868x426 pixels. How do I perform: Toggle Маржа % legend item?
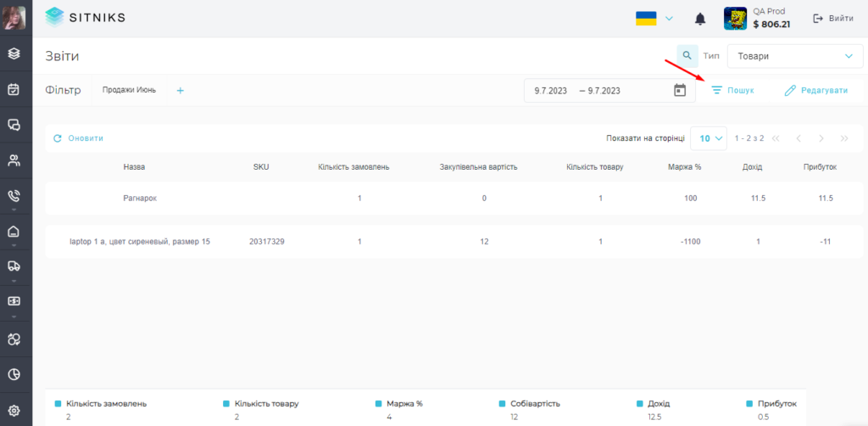[x=399, y=404]
